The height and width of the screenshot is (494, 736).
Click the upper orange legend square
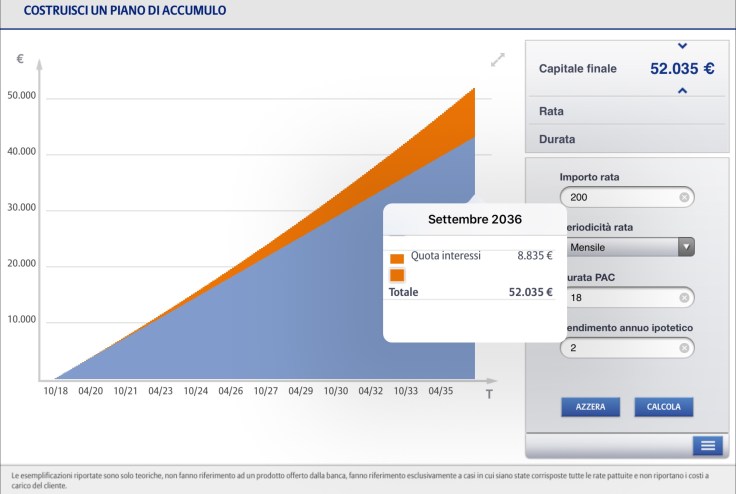click(x=397, y=258)
